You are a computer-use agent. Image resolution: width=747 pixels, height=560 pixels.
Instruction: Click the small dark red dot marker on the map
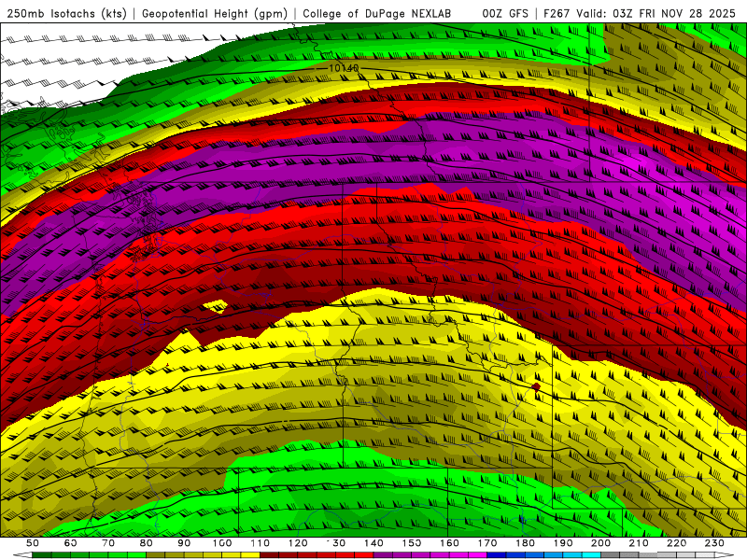[x=536, y=386]
